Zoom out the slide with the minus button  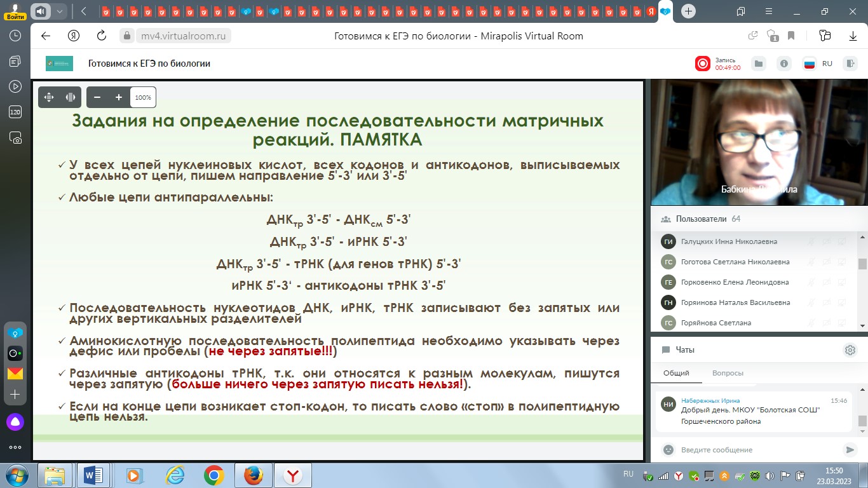pos(97,97)
